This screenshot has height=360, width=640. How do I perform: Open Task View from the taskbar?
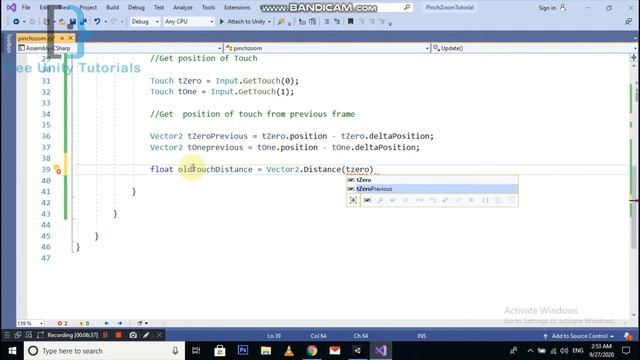point(196,351)
